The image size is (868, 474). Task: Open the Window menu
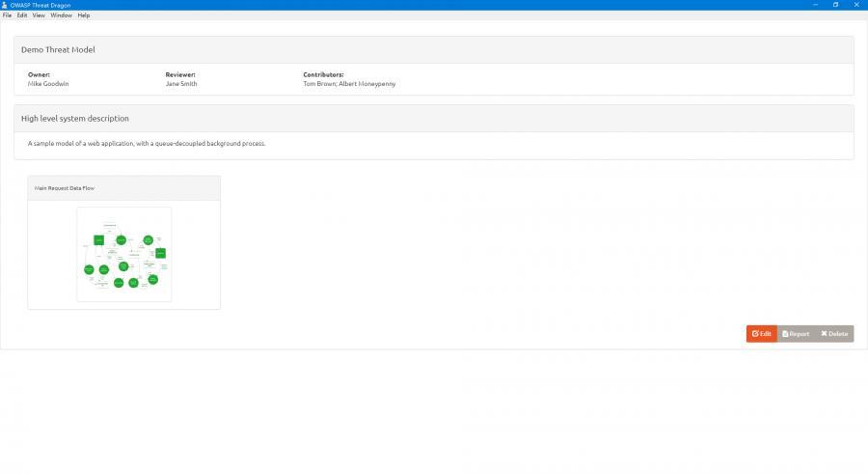tap(61, 15)
